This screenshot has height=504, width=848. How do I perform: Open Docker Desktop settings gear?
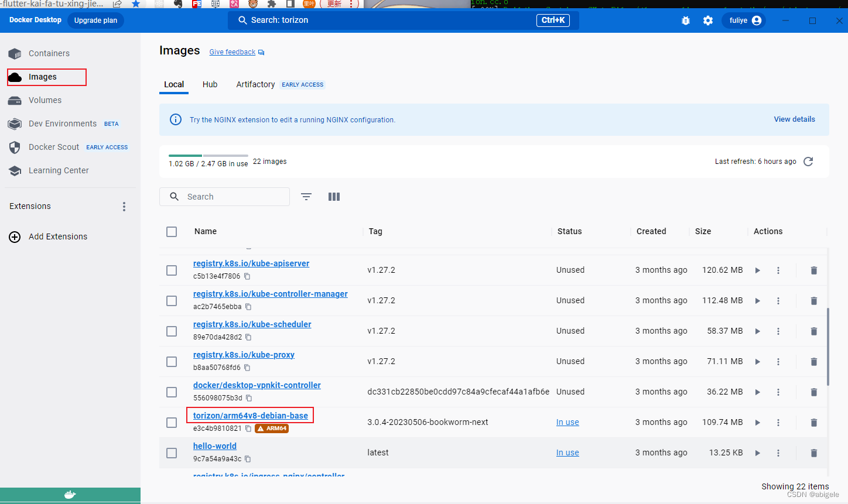click(x=708, y=20)
